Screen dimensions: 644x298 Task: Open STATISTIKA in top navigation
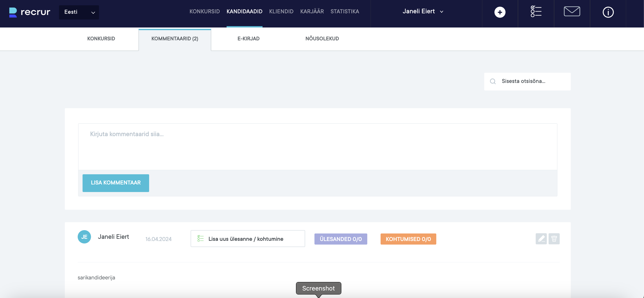(x=344, y=12)
